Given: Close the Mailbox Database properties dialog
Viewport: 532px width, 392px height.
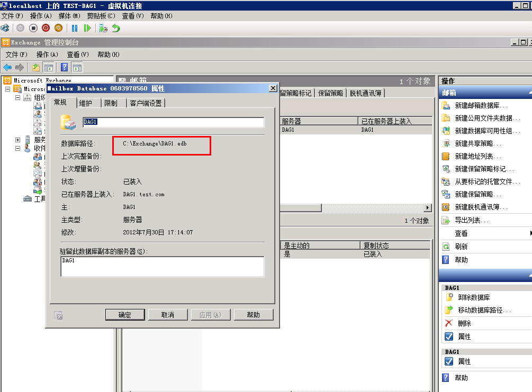Looking at the screenshot, I should point(273,88).
